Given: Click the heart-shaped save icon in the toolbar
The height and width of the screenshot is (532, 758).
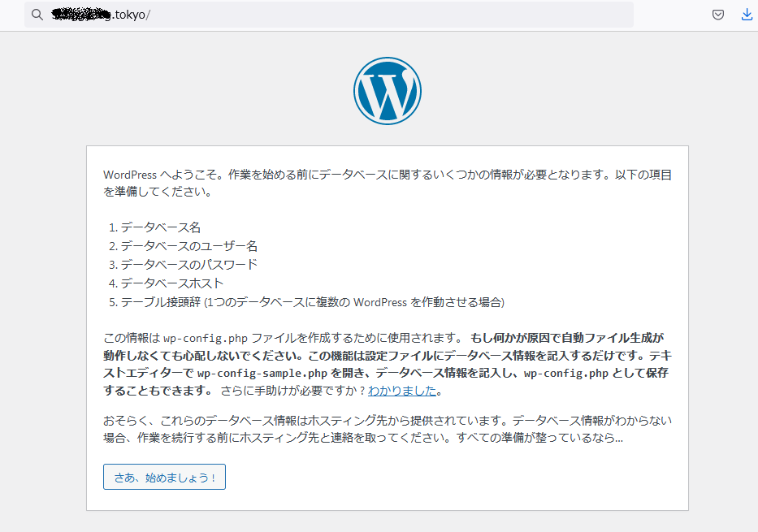Looking at the screenshot, I should point(717,14).
